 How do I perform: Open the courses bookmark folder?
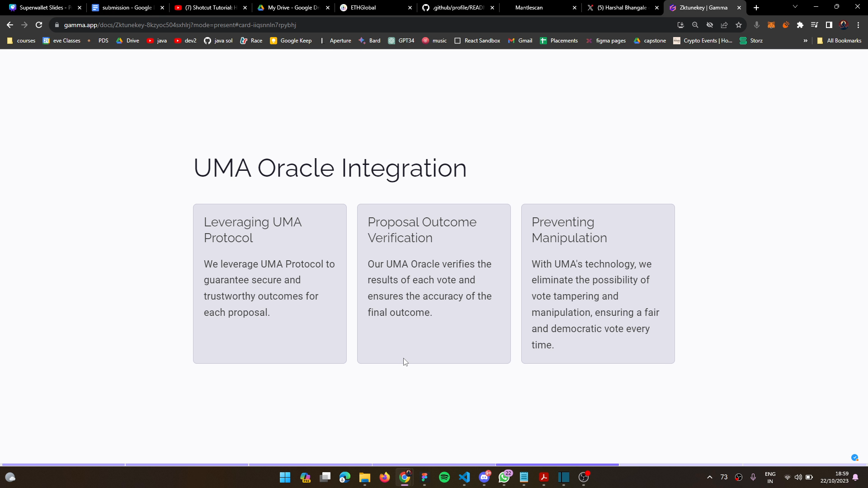pos(21,41)
